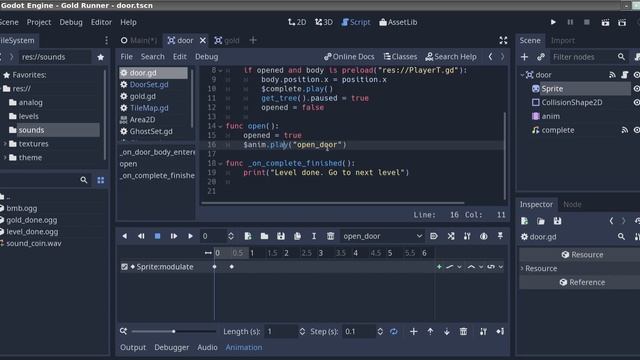The height and width of the screenshot is (360, 640).
Task: Play animation backwards from current position
Action: tap(124, 236)
